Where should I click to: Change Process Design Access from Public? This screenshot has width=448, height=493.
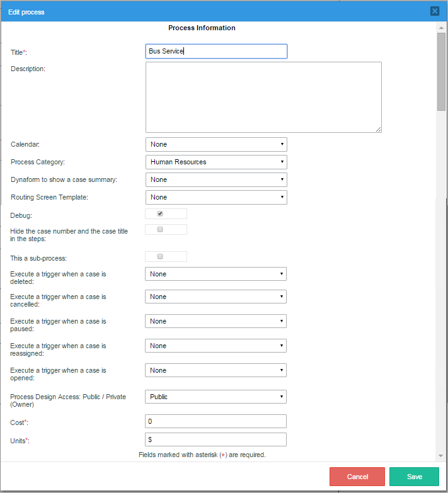[215, 397]
